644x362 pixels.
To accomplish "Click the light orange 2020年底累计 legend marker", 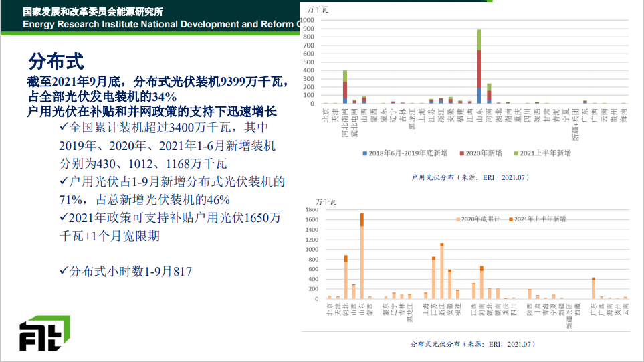I will click(x=458, y=219).
